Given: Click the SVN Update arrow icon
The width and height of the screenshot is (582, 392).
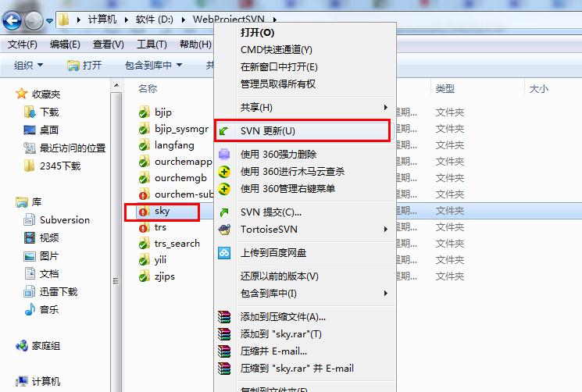Looking at the screenshot, I should click(224, 131).
